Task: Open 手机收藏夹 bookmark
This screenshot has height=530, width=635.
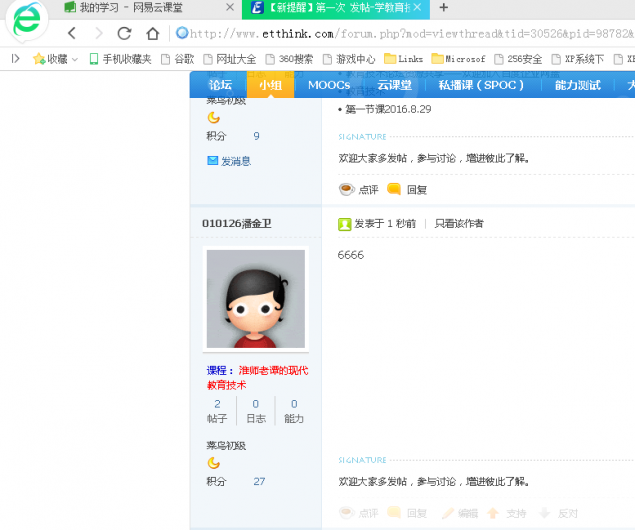Action: tap(120, 59)
